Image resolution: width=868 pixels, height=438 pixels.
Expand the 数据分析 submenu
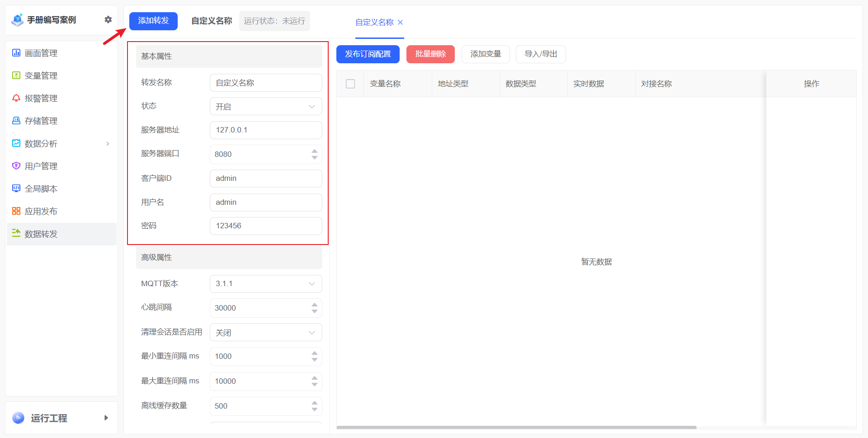click(x=108, y=143)
